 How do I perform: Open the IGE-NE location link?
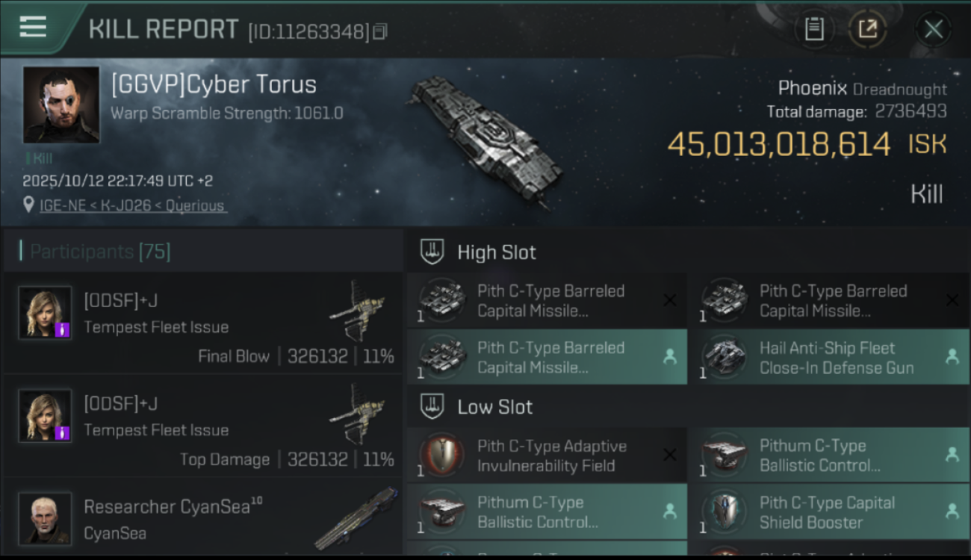coord(132,205)
